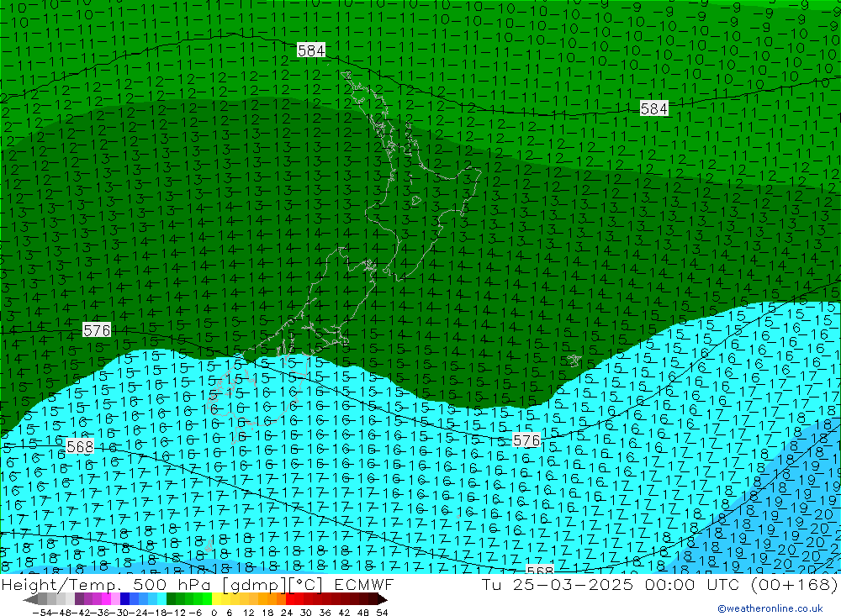
Task: Choose the dark blue swatch near -30 on the legend
Action: pos(125,599)
